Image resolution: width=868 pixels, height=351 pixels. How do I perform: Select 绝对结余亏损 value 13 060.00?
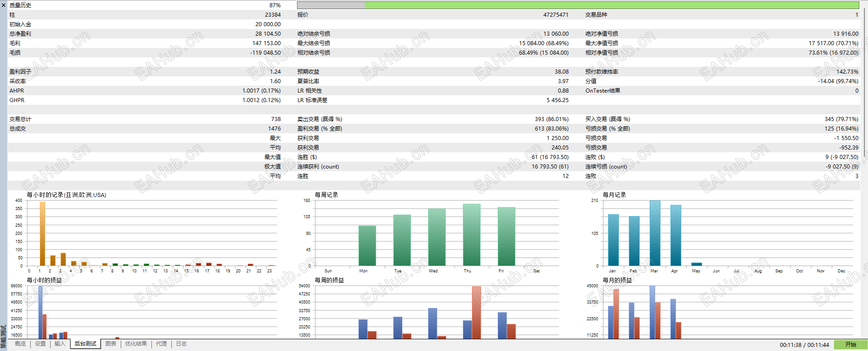pos(556,34)
